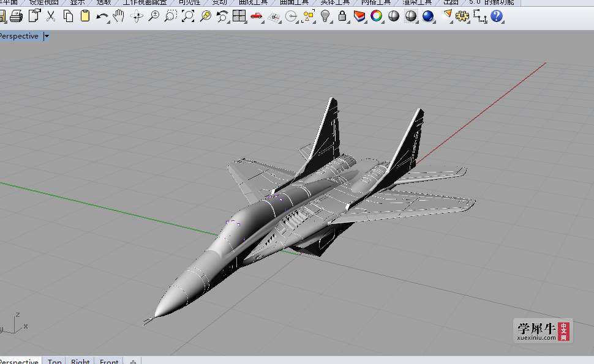This screenshot has width=594, height=364.
Task: Select the Pan hand tool
Action: [119, 17]
